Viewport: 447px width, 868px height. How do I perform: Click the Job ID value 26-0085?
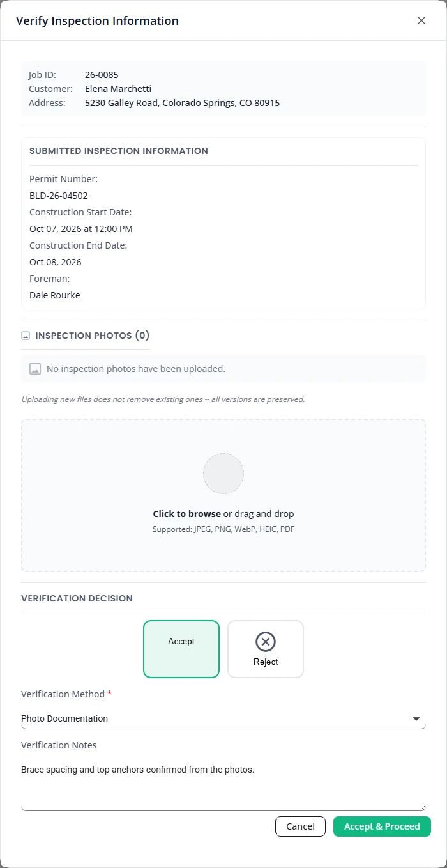click(102, 75)
